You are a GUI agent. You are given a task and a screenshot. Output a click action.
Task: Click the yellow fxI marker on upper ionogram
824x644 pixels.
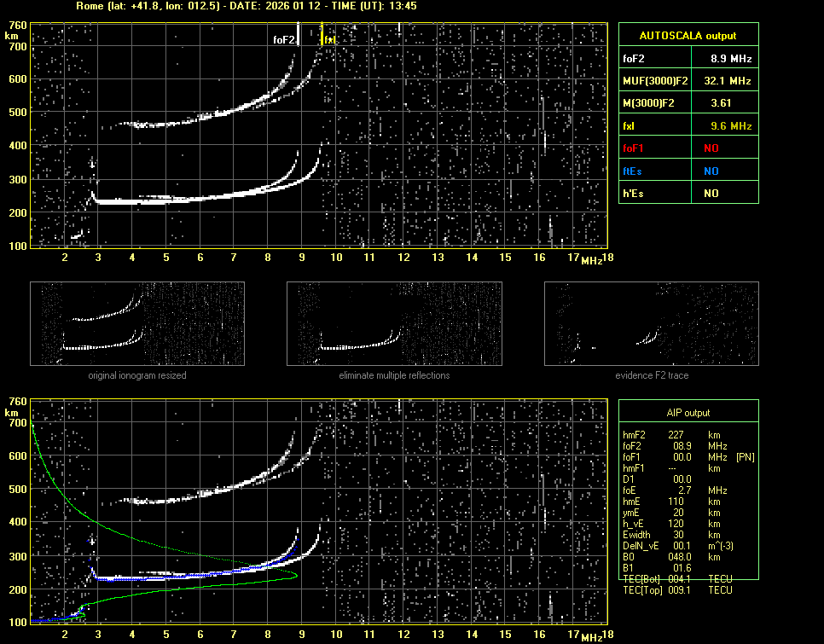[328, 40]
